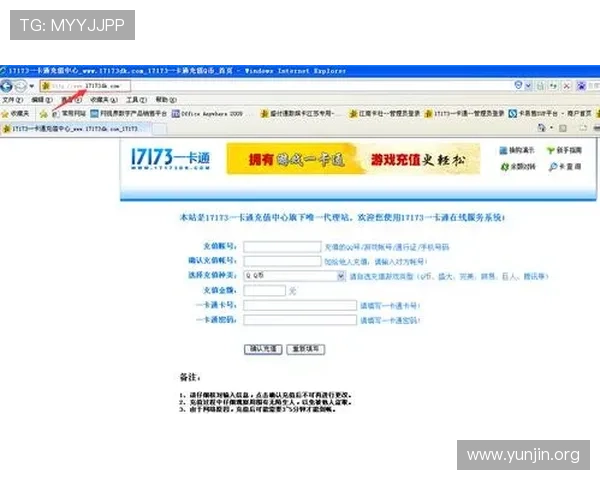The height and width of the screenshot is (480, 600).
Task: Click the feeds icon in command bar
Action: pos(563,128)
